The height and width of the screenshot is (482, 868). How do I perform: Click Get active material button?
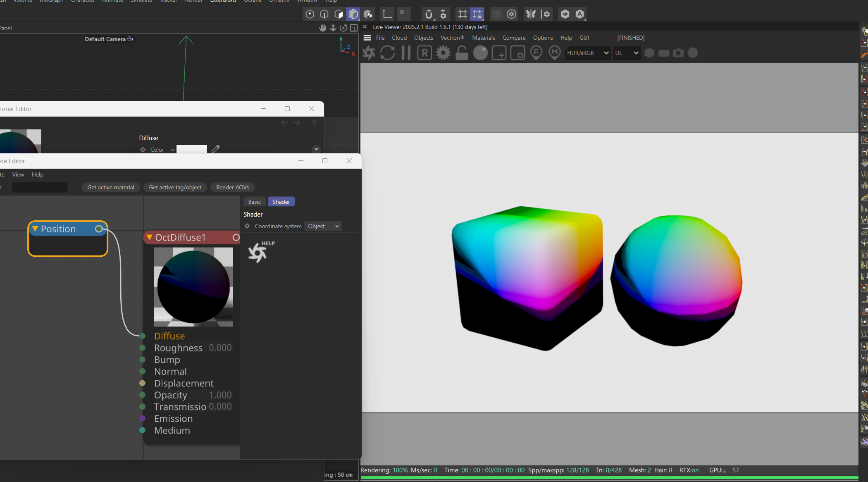click(111, 187)
